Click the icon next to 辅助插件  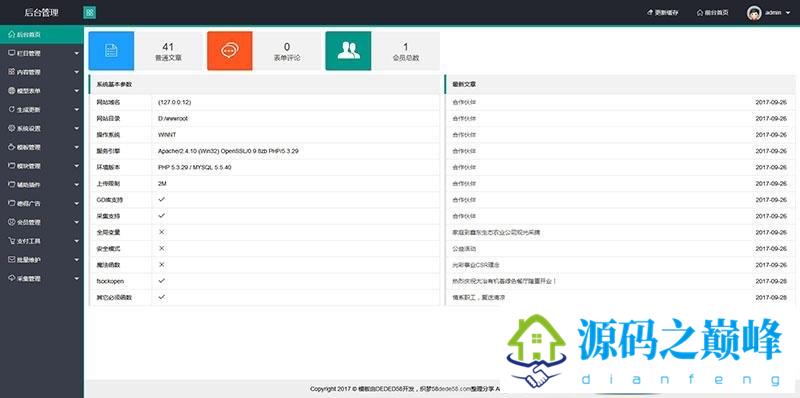[12, 184]
